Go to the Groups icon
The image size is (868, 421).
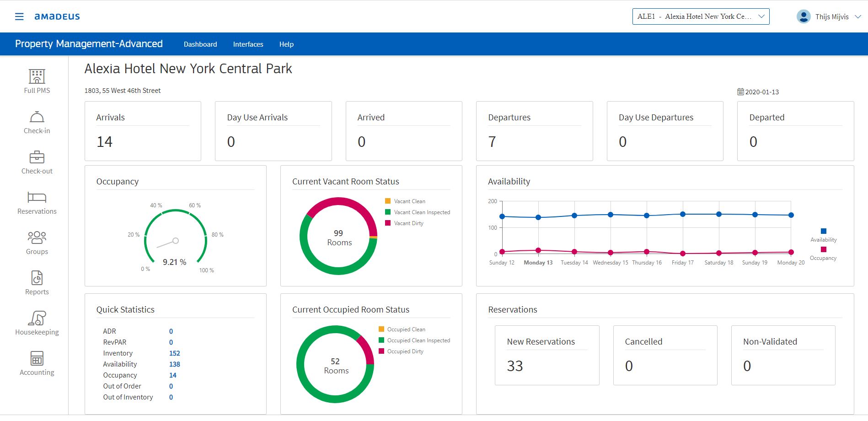point(37,237)
